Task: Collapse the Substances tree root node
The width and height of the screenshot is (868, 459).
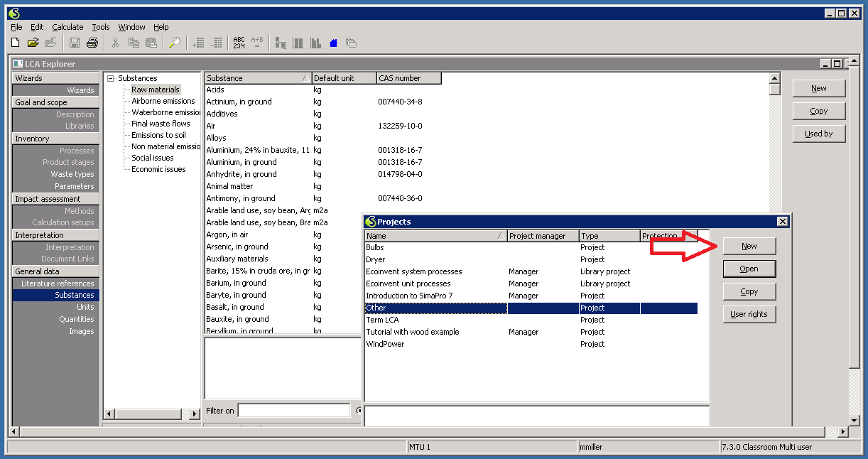Action: pos(111,78)
